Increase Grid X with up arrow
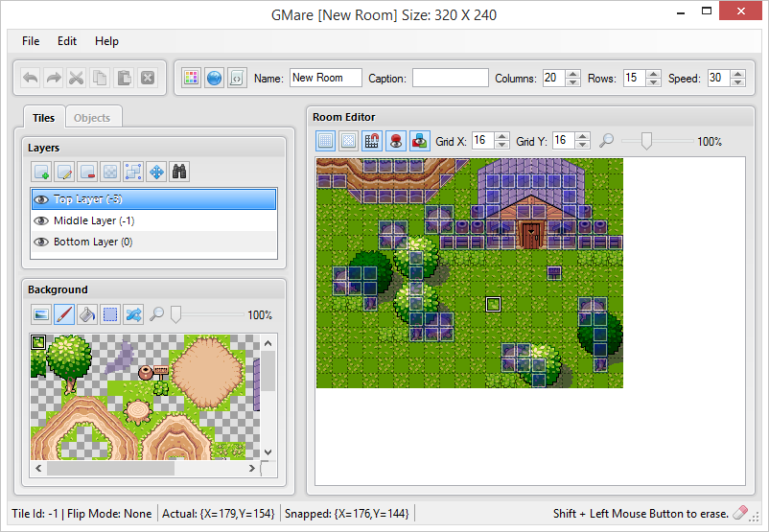Screen dimensions: 769x532 (x=501, y=136)
